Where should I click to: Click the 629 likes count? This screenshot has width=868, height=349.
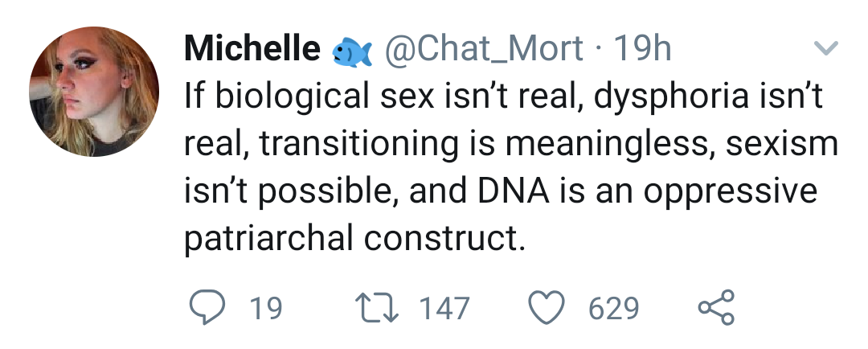tap(614, 309)
